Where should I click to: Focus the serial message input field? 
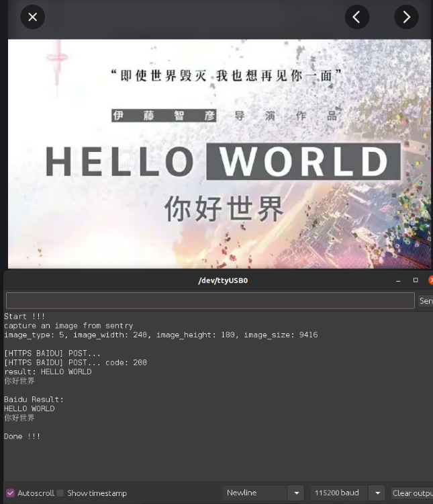pos(210,300)
